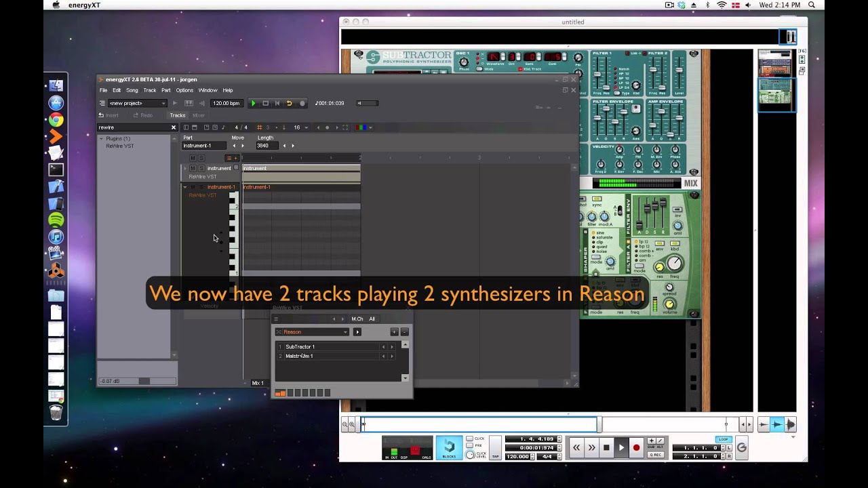Open the new project dropdown
The image size is (868, 488).
pyautogui.click(x=138, y=103)
